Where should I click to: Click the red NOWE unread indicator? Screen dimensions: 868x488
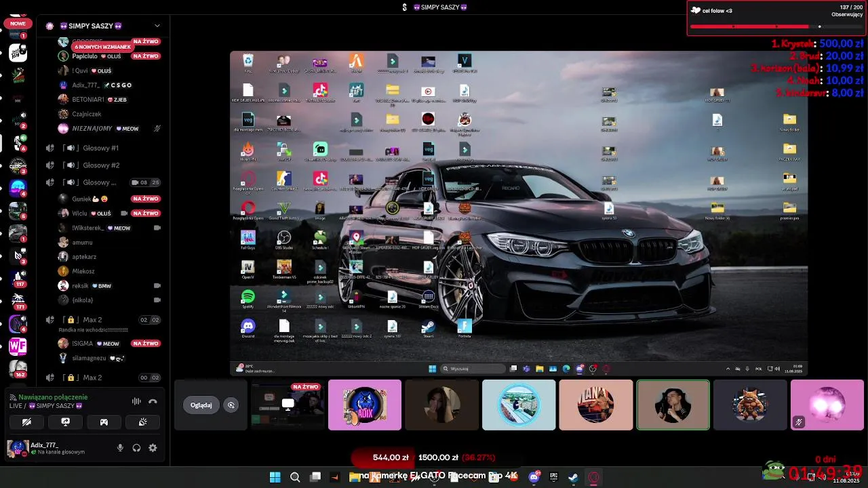coord(18,23)
